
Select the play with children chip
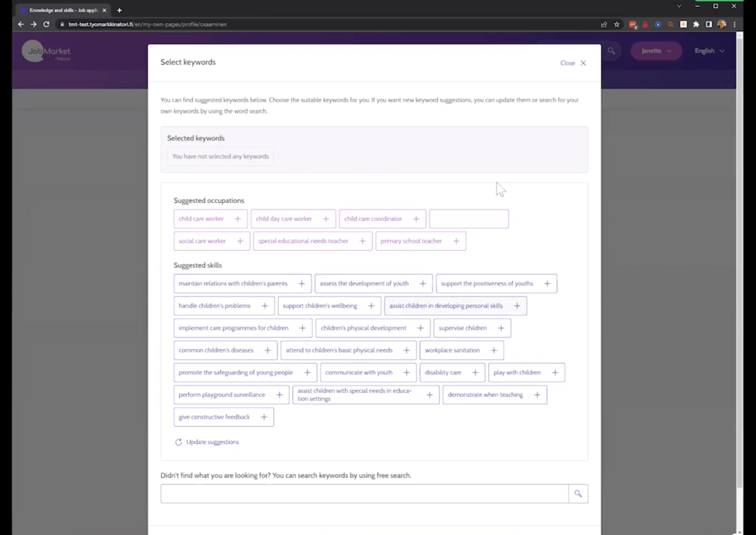coord(527,372)
